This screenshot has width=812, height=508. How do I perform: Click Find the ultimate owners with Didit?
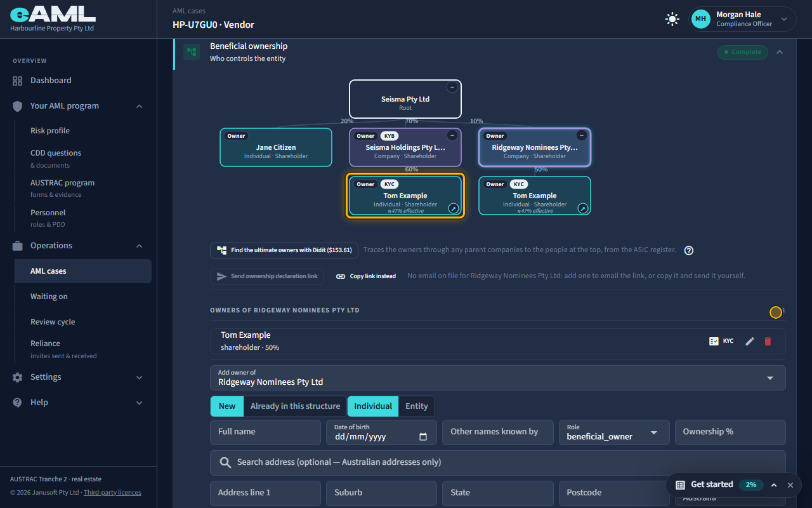click(284, 250)
